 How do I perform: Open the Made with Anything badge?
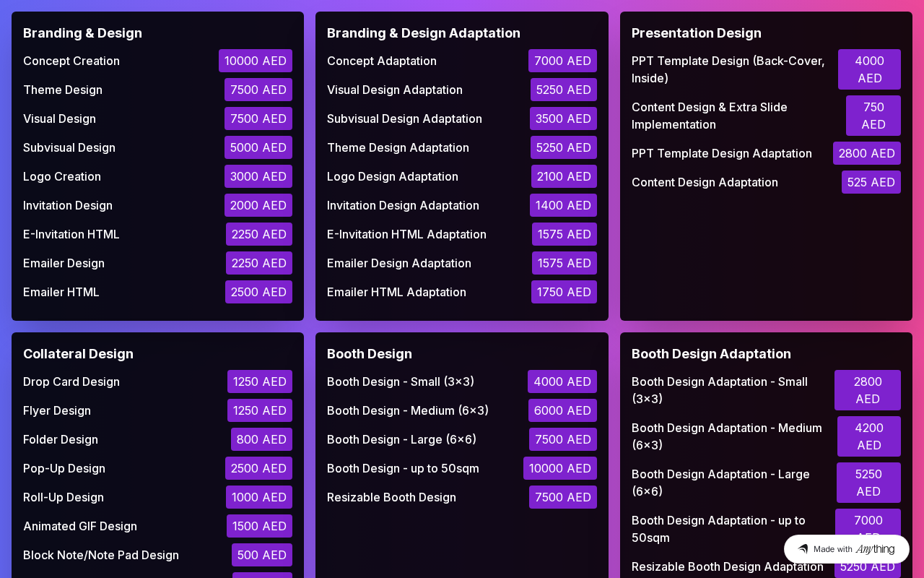pyautogui.click(x=846, y=549)
